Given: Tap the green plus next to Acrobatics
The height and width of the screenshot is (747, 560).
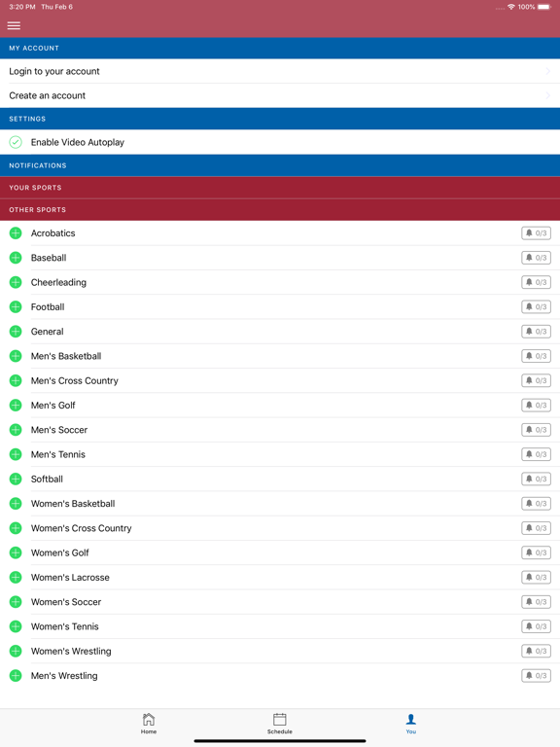Looking at the screenshot, I should tap(16, 233).
